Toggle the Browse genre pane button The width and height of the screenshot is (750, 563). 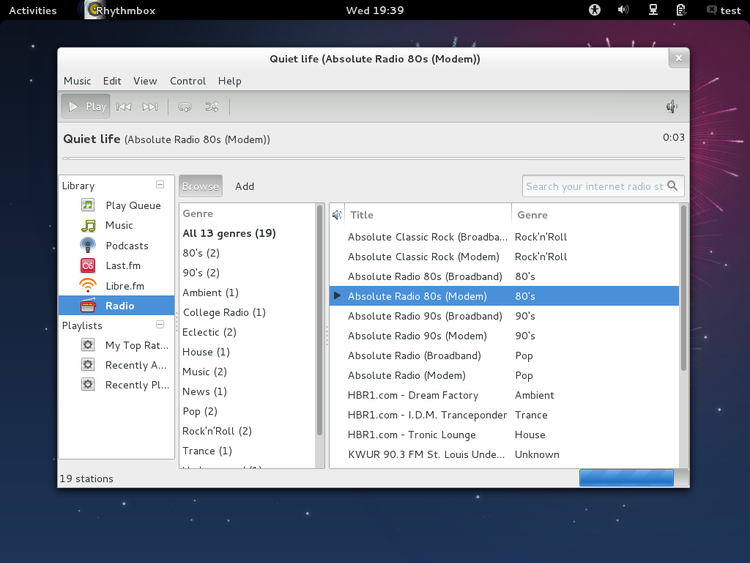(x=200, y=186)
